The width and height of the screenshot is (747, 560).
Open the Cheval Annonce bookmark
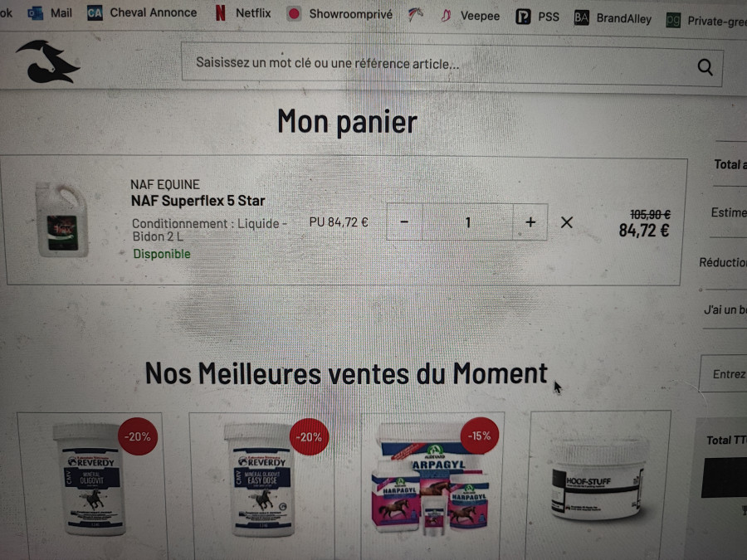(142, 12)
